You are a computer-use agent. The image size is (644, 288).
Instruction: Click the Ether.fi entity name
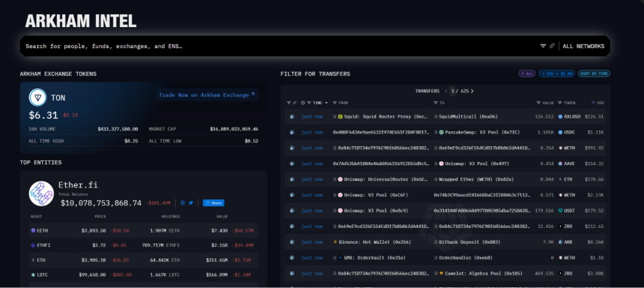pyautogui.click(x=78, y=184)
